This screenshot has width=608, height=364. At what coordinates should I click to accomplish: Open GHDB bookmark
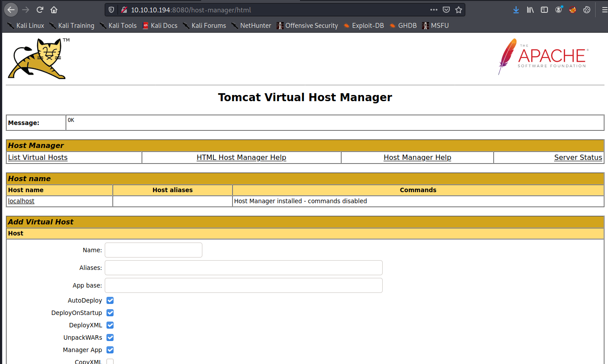[x=403, y=26]
